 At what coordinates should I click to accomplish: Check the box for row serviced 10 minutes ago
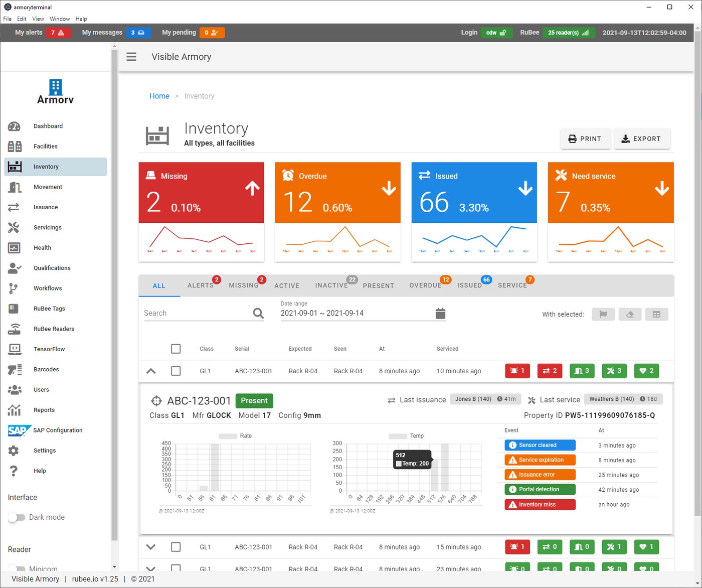[x=175, y=371]
